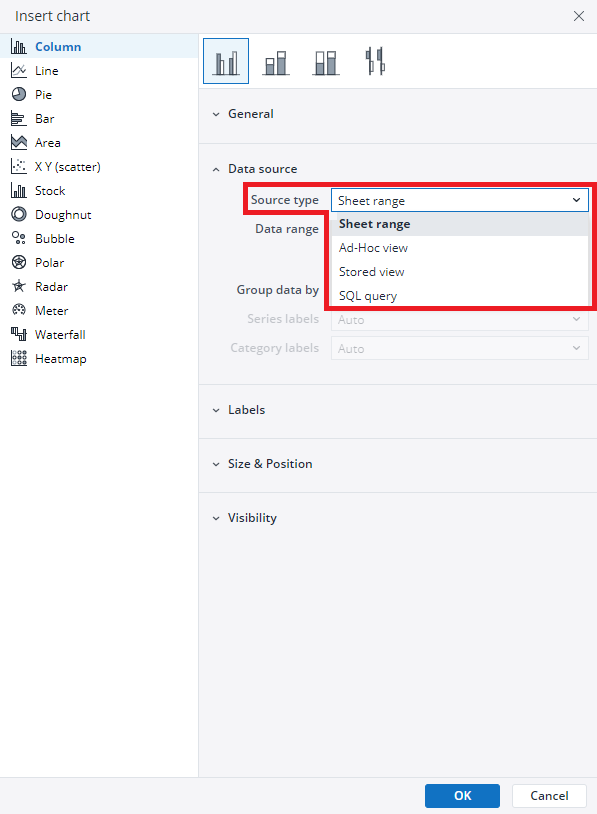
Task: Close the Insert chart dialog
Action: 579,16
